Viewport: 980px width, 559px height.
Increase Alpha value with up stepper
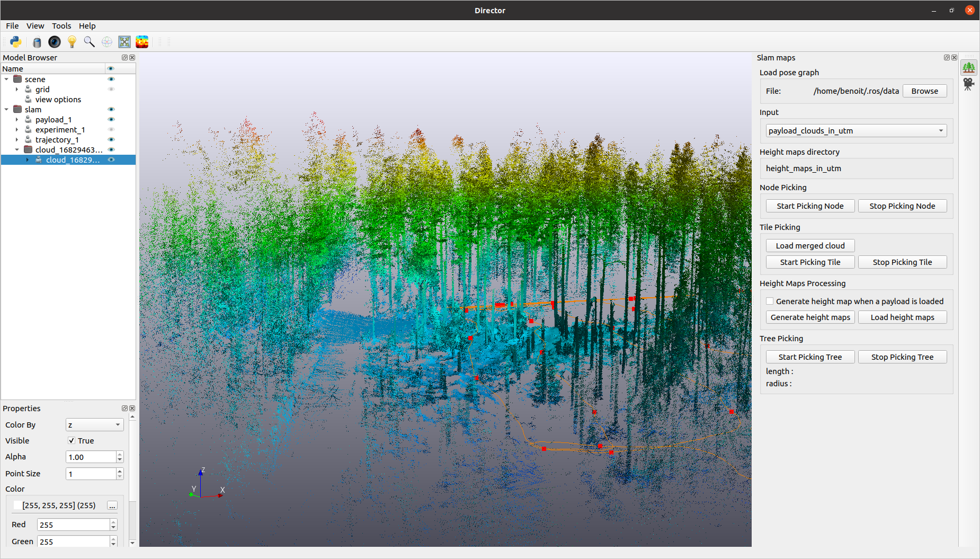[x=120, y=454]
